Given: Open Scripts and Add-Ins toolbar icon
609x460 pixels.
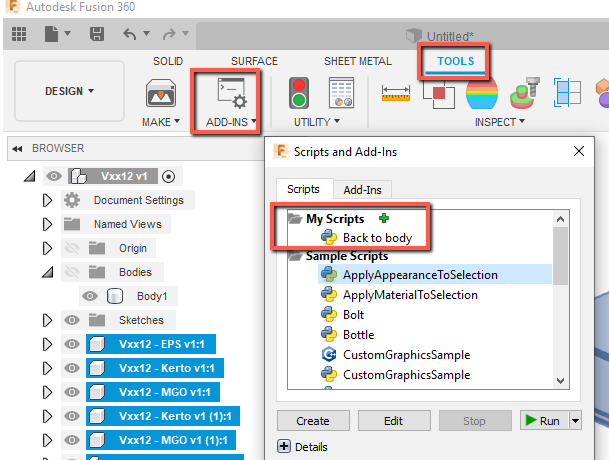Looking at the screenshot, I should pyautogui.click(x=232, y=93).
